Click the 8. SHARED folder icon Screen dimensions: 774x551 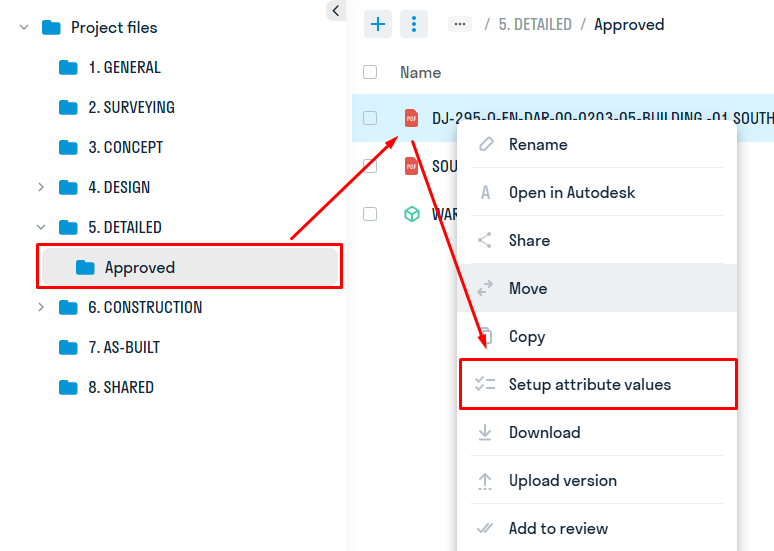68,387
